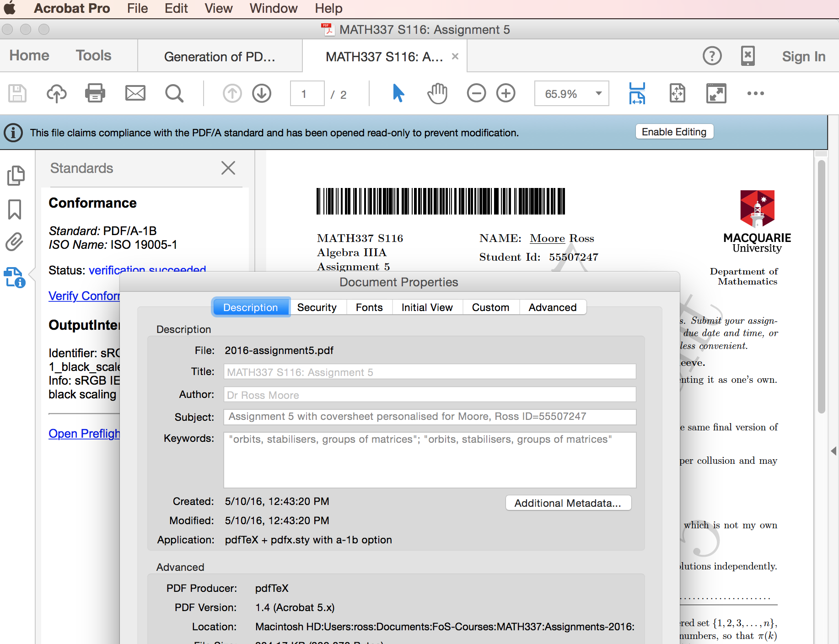Switch to the Security tab
Viewport: 839px width, 644px height.
(x=317, y=307)
